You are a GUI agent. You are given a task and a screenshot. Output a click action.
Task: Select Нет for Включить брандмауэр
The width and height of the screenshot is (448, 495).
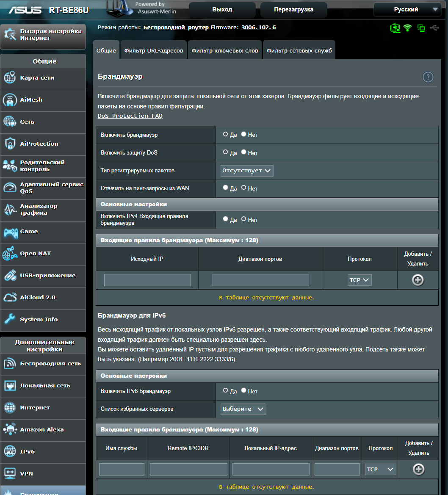coord(244,134)
